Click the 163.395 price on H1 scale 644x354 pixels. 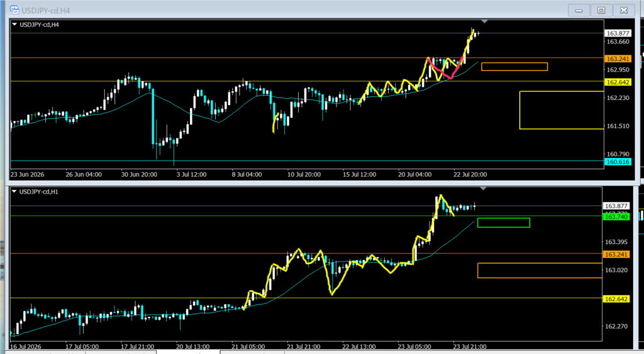click(x=616, y=242)
